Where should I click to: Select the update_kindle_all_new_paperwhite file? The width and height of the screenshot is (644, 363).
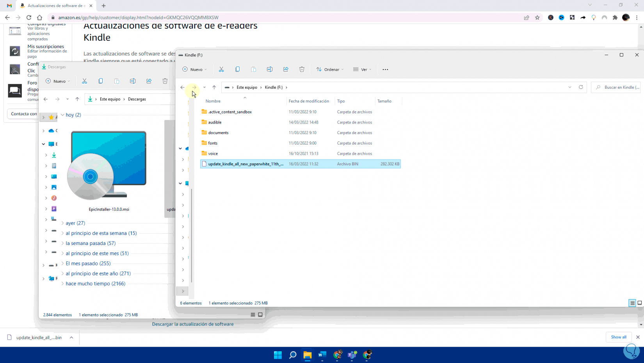(246, 164)
